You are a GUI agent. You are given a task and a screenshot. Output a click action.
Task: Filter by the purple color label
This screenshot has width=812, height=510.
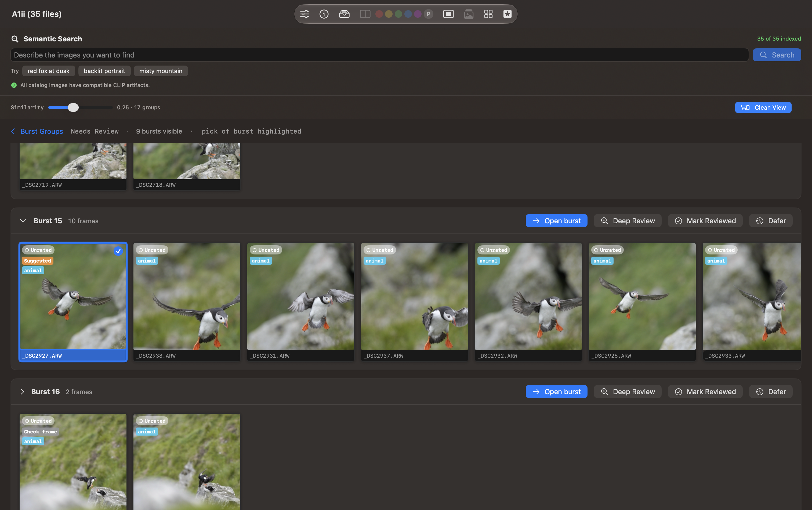click(x=418, y=14)
